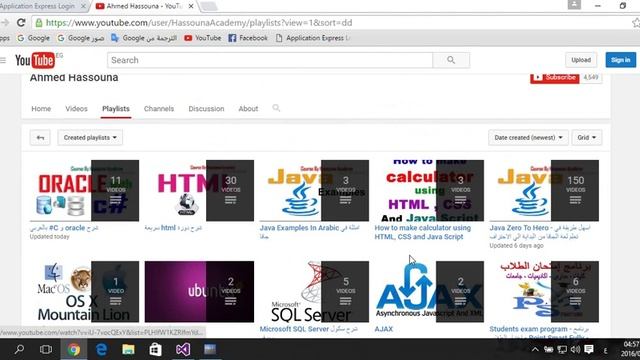The height and width of the screenshot is (360, 640).
Task: Select the Playlists tab
Action: point(116,109)
